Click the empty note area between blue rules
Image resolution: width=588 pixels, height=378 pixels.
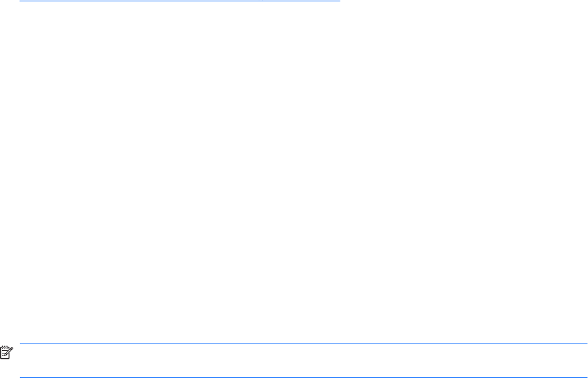tap(303, 360)
